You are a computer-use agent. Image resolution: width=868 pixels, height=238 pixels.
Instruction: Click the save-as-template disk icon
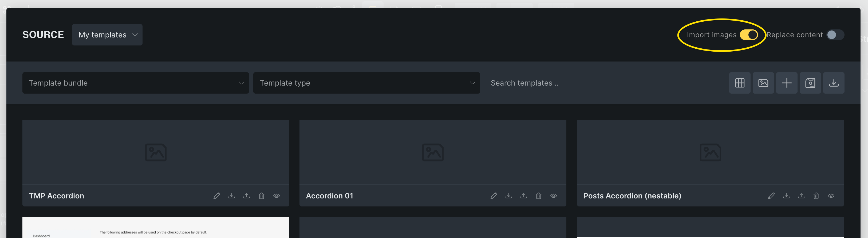pos(810,83)
